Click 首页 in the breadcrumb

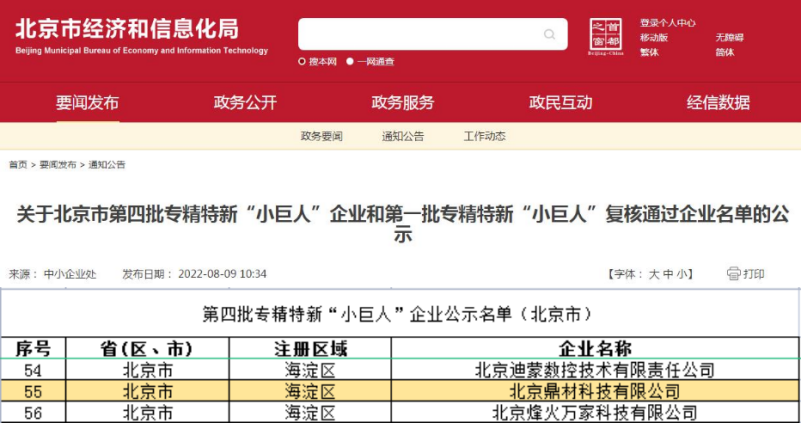coord(18,165)
